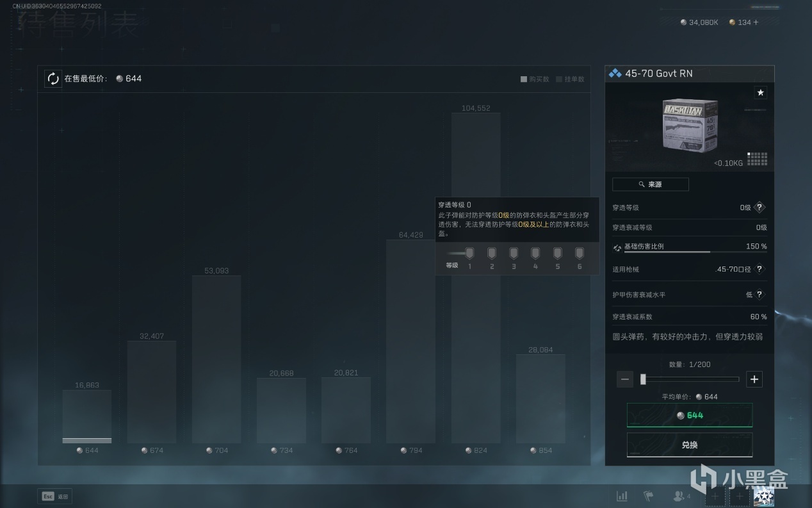Select protection level 1 shield icon in tooltip

coord(469,254)
